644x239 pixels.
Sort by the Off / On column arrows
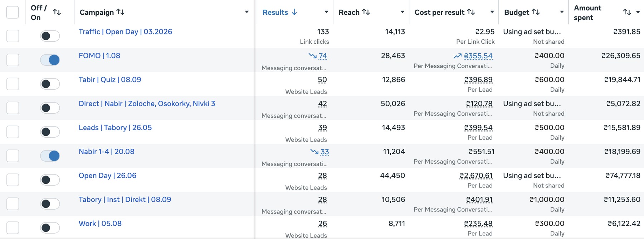[57, 12]
